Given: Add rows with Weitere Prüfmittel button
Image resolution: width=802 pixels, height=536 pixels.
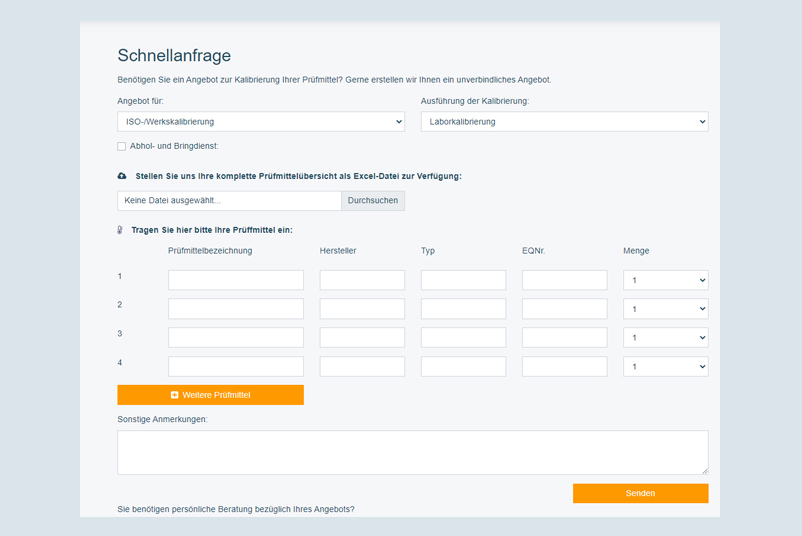Looking at the screenshot, I should point(210,395).
